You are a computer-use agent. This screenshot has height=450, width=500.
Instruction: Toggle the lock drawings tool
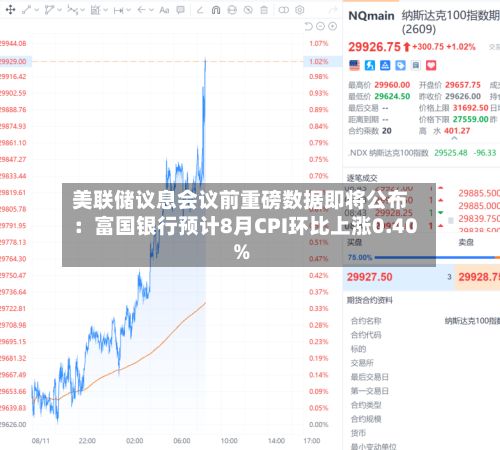[232, 10]
